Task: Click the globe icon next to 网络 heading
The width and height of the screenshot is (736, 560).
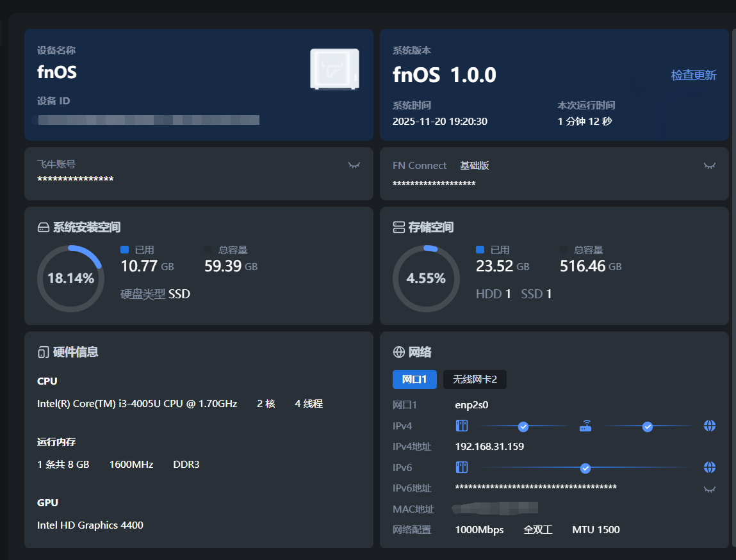Action: pos(398,352)
